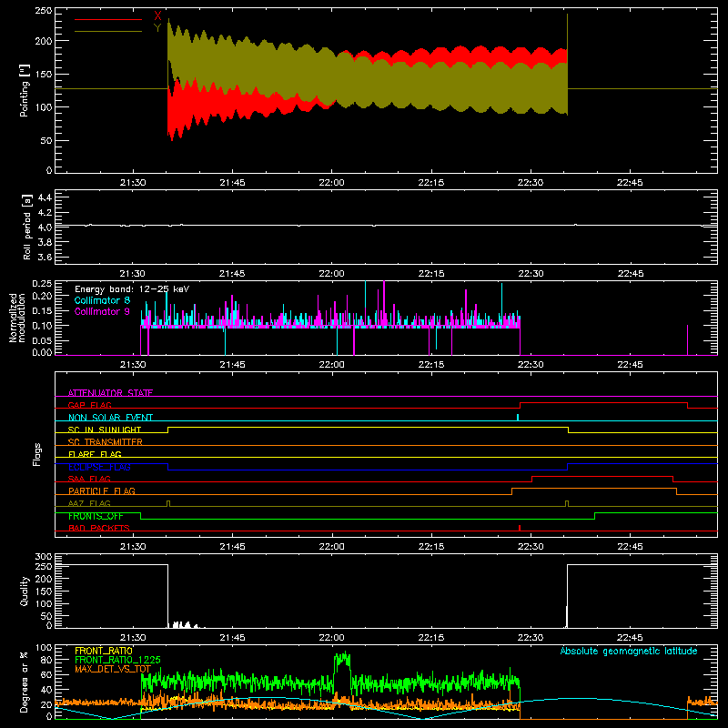Click the ECLIPSE_FLAG label
This screenshot has width=728, height=728.
[x=99, y=467]
